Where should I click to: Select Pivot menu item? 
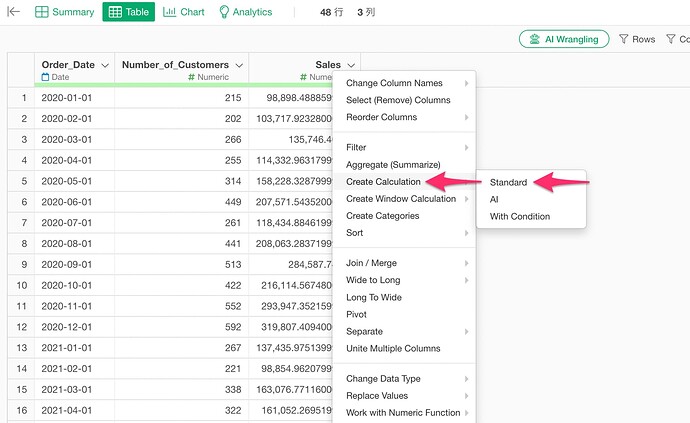404,314
